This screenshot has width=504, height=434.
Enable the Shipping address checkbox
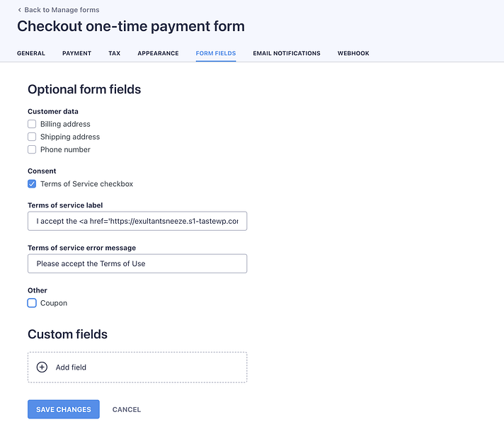(x=32, y=137)
